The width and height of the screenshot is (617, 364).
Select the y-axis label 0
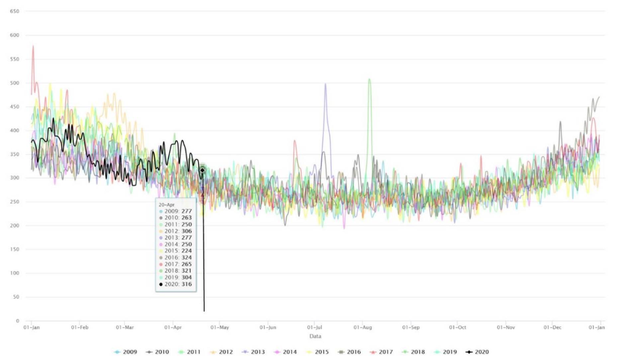coord(18,321)
